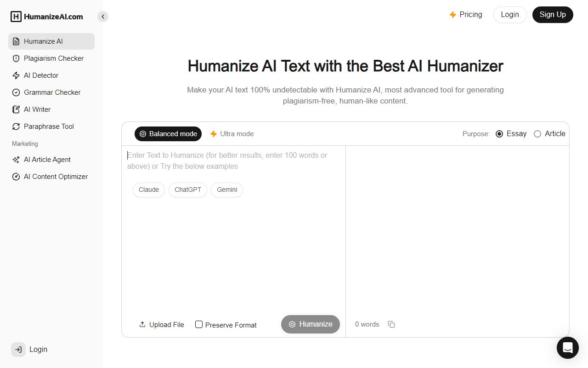
Task: Switch purpose to Article
Action: 537,134
